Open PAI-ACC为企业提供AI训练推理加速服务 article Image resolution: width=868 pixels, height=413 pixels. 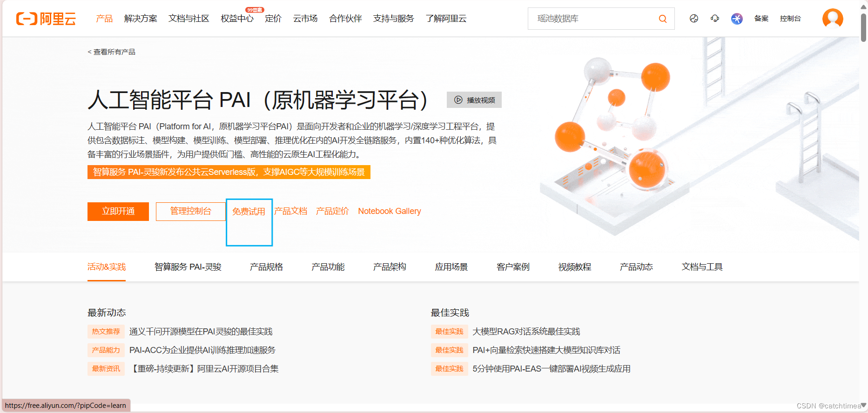[202, 350]
